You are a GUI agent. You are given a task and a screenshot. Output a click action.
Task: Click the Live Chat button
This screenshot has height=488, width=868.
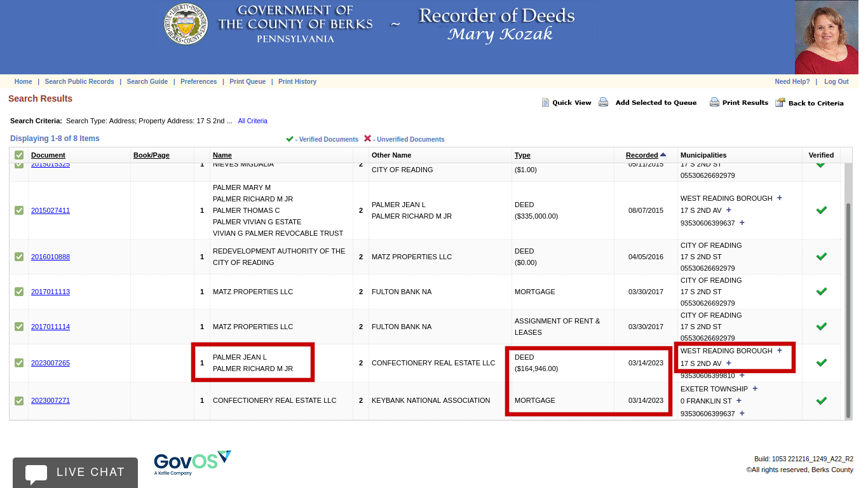75,473
